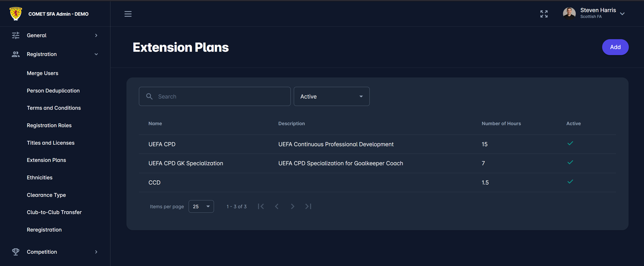Open the items per page dropdown
Viewport: 644px width, 266px height.
pos(201,206)
